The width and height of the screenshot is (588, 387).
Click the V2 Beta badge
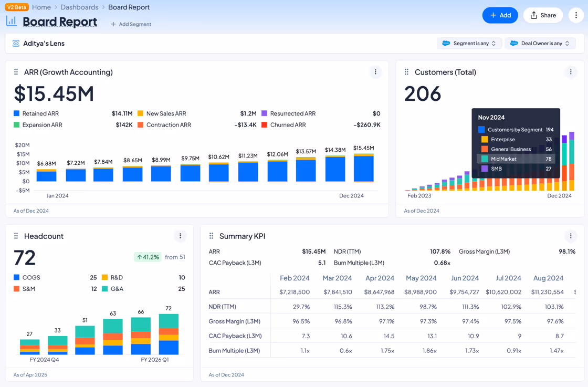coord(16,7)
